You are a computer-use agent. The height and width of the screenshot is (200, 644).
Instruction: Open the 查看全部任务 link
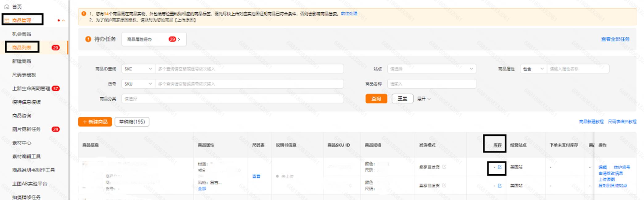(615, 39)
